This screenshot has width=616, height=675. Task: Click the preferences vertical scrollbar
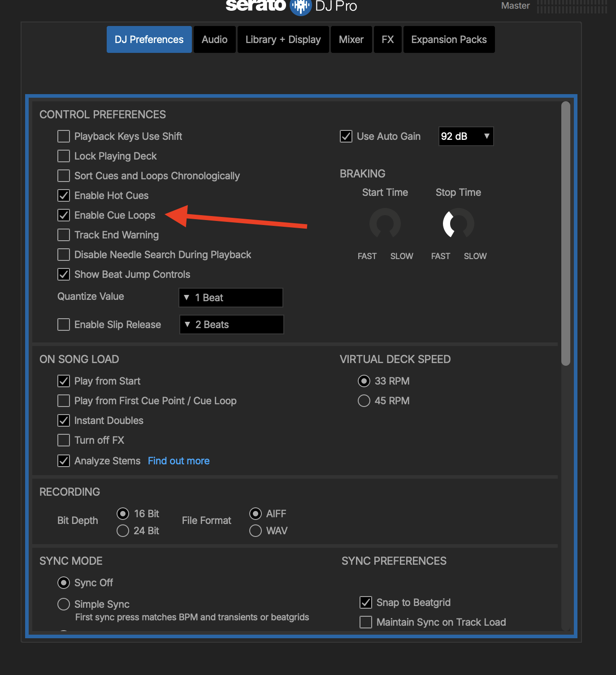566,234
